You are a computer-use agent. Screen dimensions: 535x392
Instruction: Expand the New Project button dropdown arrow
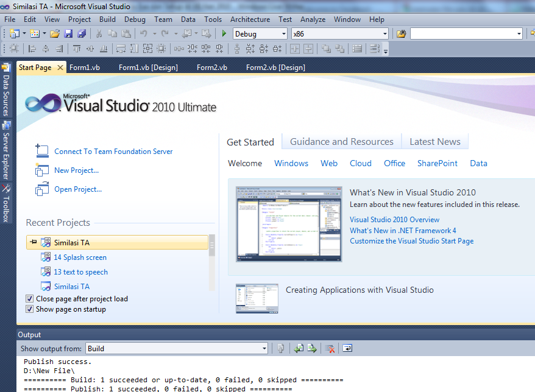click(x=24, y=33)
